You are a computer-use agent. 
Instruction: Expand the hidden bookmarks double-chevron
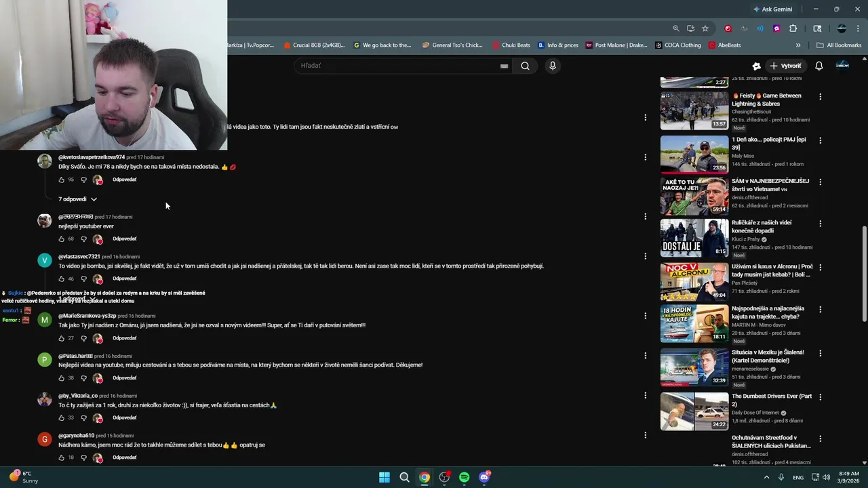tap(798, 45)
